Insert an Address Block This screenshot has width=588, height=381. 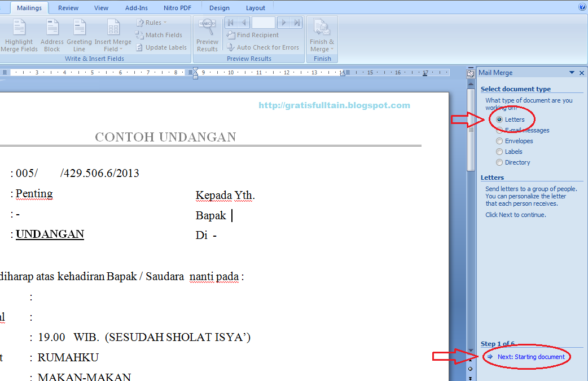(52, 36)
